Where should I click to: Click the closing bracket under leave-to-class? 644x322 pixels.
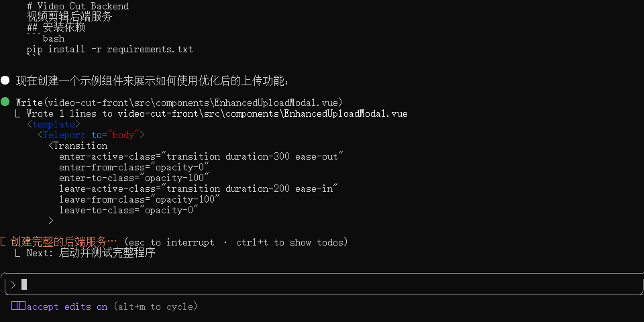point(51,221)
